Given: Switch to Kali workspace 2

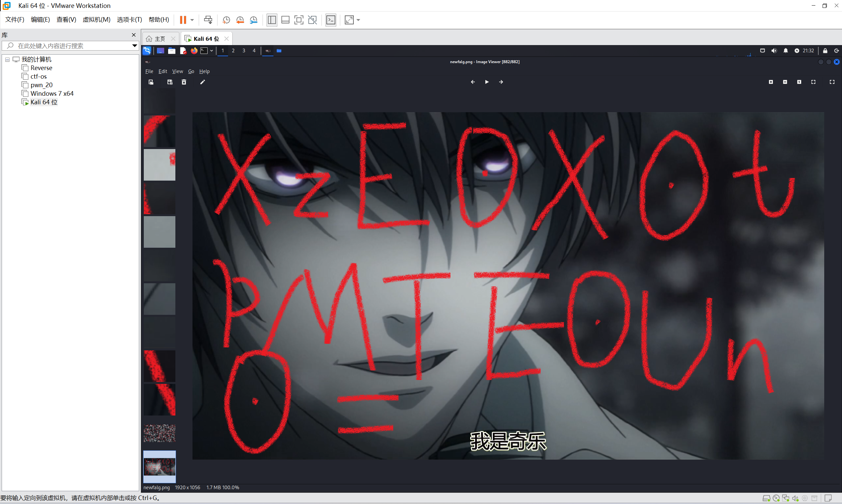Looking at the screenshot, I should (x=233, y=51).
